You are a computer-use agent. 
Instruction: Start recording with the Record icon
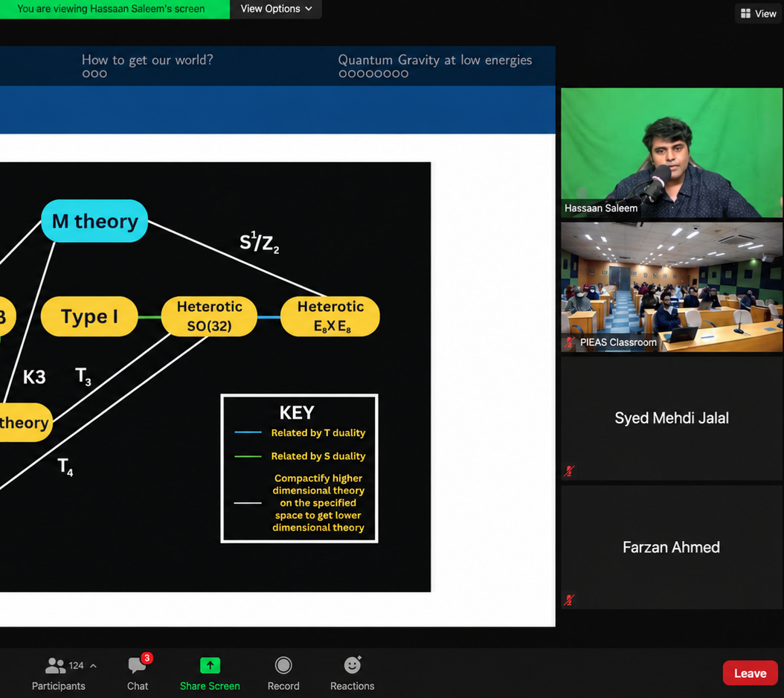(x=283, y=665)
